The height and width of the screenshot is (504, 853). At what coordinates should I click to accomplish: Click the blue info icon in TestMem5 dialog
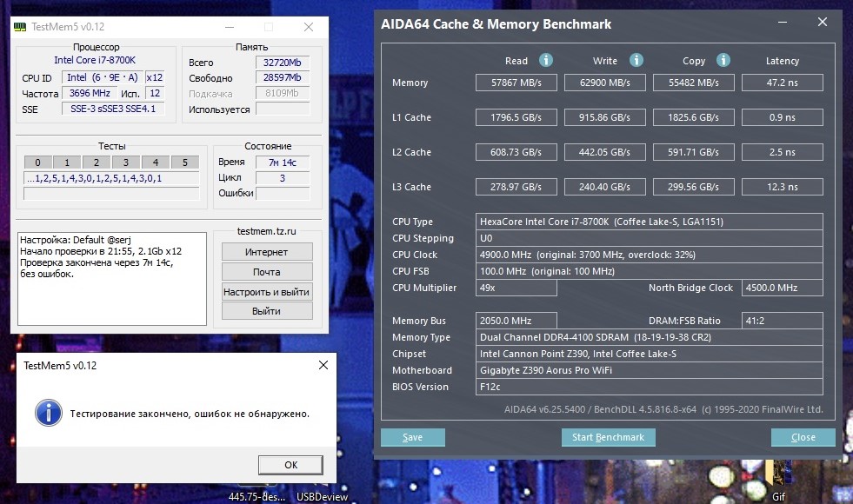click(x=49, y=413)
